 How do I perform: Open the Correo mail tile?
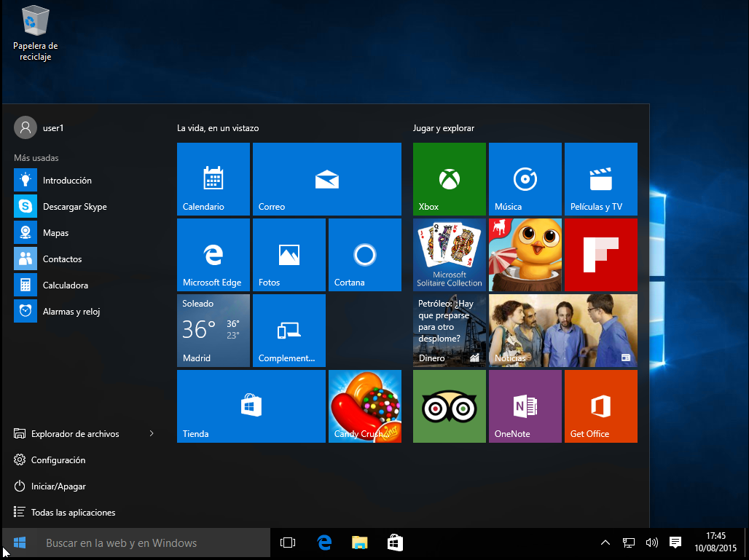click(326, 178)
